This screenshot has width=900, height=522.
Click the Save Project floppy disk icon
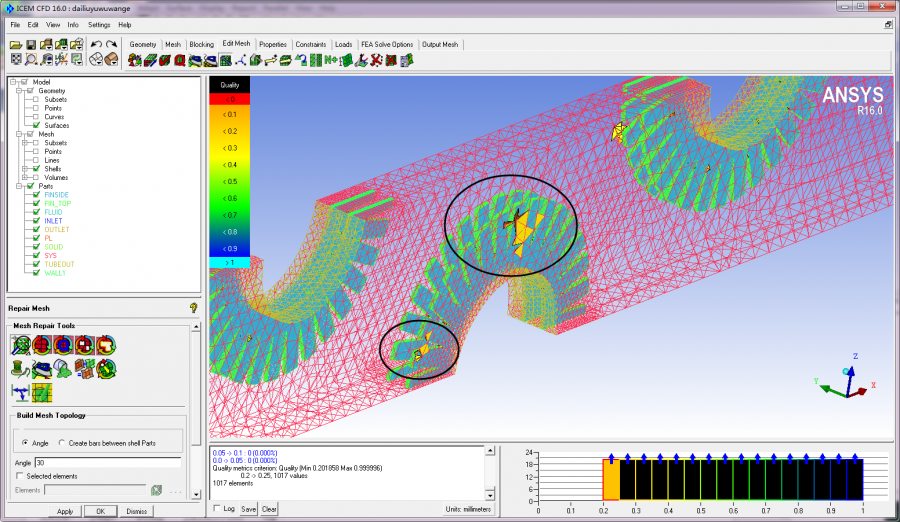(x=31, y=44)
